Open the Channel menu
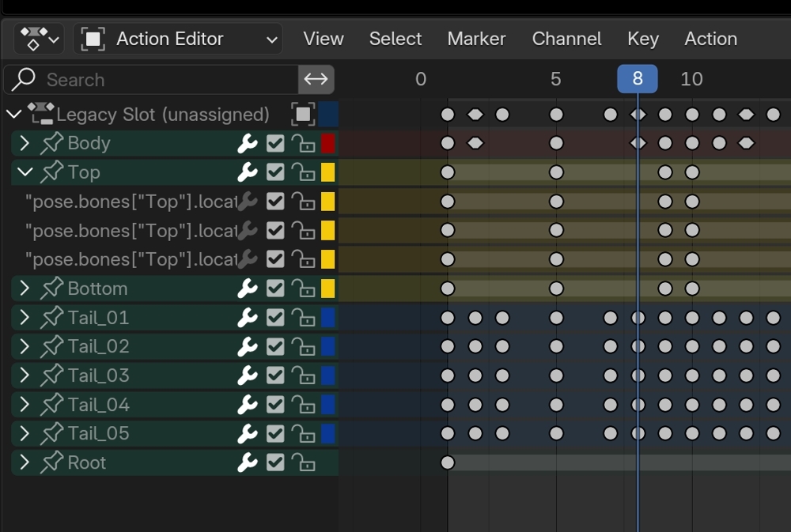This screenshot has width=791, height=532. click(x=566, y=39)
